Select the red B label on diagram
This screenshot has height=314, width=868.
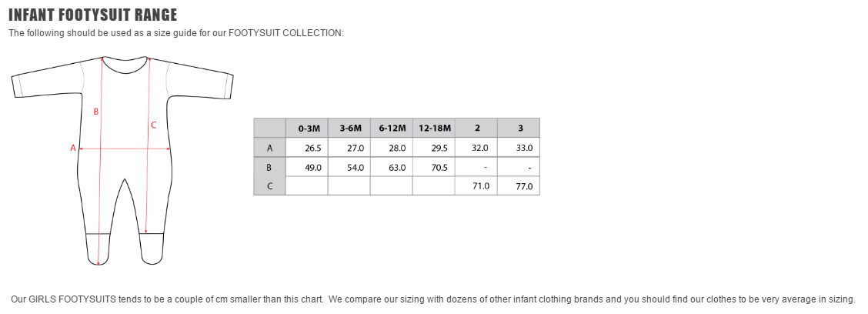[95, 112]
